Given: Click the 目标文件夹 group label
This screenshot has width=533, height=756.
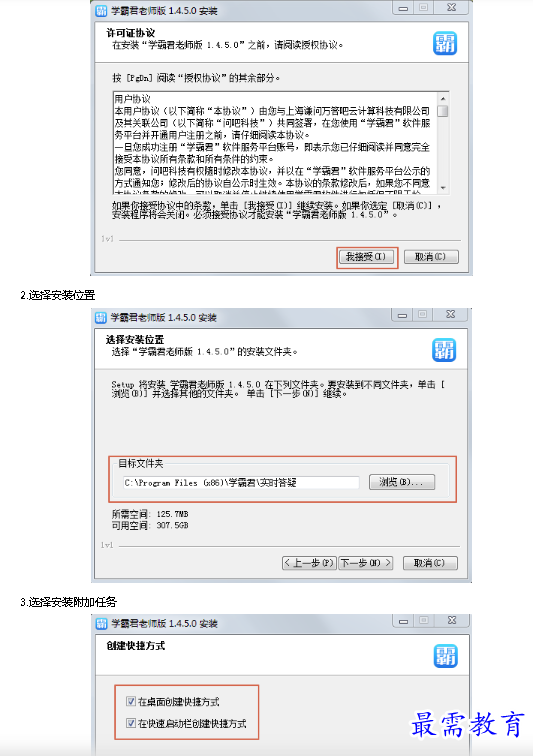Looking at the screenshot, I should pos(141,464).
